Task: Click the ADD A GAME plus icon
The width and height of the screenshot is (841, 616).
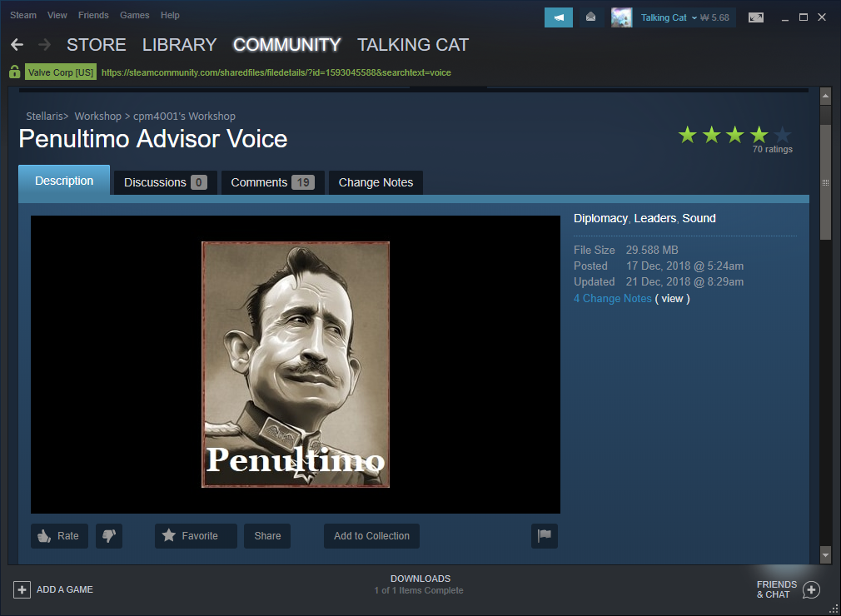Action: 22,589
